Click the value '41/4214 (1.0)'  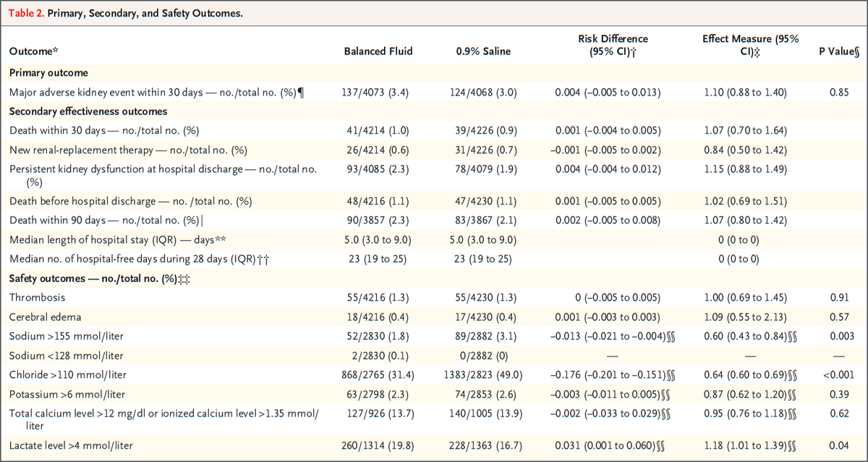376,130
